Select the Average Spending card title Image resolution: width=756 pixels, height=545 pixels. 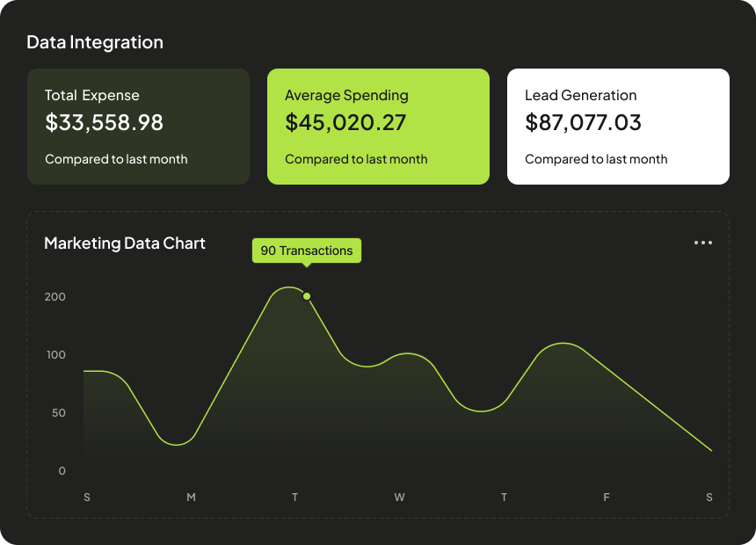point(346,95)
